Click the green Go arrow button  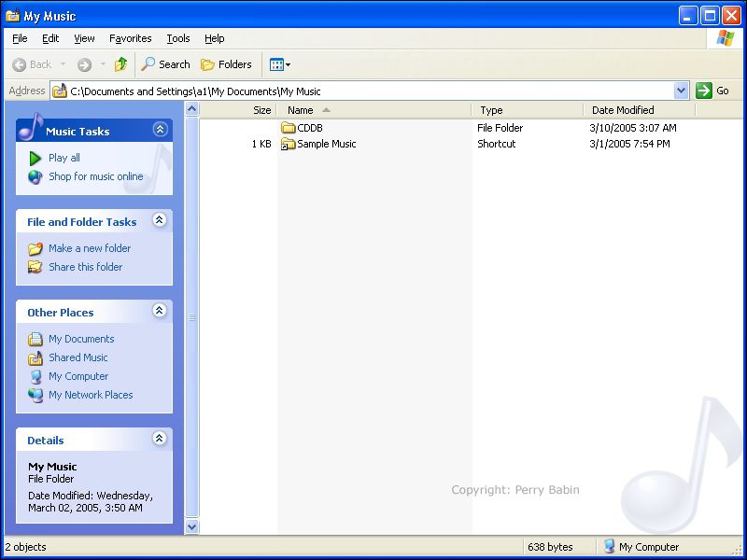pyautogui.click(x=704, y=91)
